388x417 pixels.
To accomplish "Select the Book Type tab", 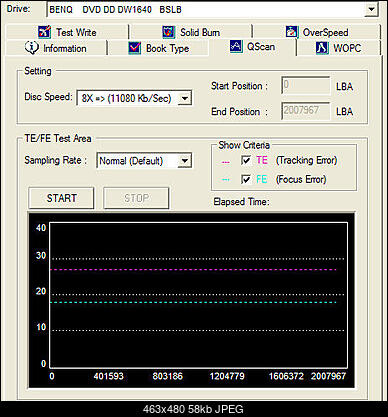I will coord(159,48).
